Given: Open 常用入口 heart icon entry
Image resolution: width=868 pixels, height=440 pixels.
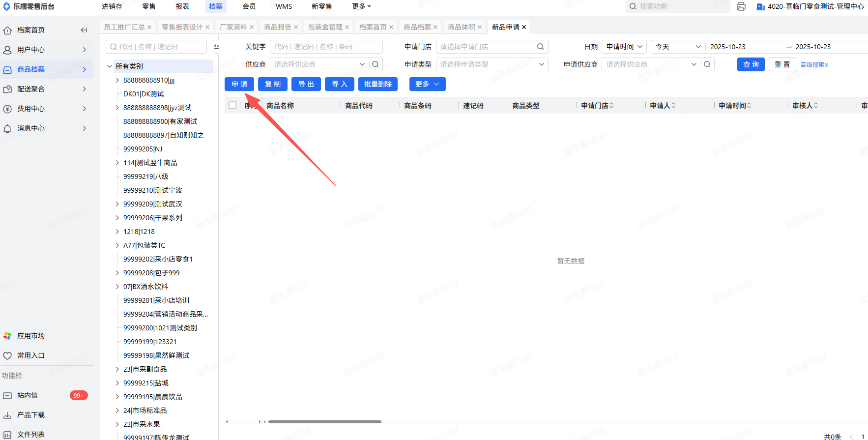Looking at the screenshot, I should [x=7, y=355].
